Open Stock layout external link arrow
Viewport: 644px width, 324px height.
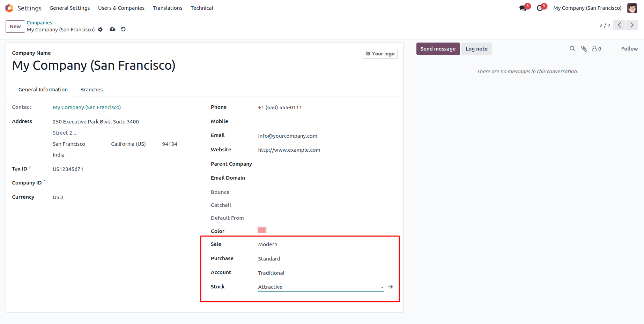pyautogui.click(x=391, y=287)
